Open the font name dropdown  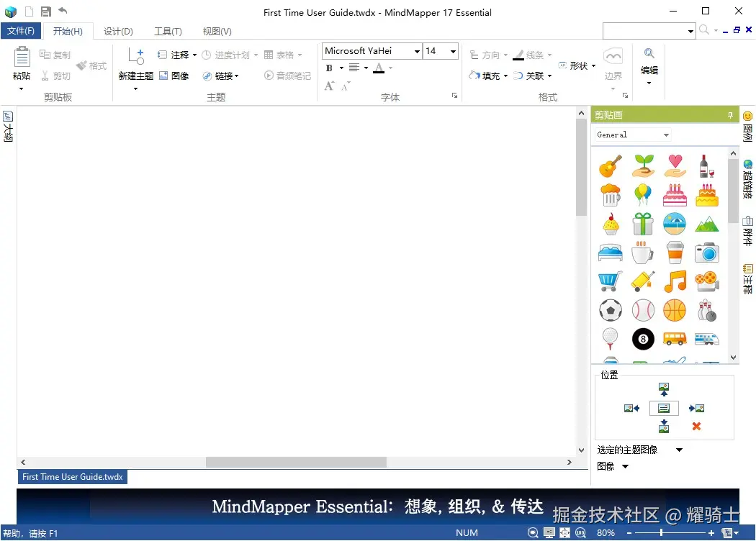point(417,51)
